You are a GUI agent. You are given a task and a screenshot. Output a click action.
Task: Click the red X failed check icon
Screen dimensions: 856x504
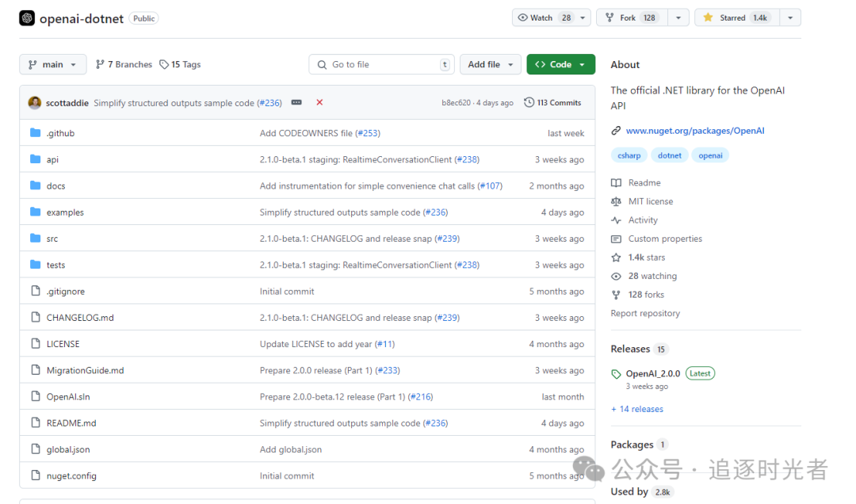click(320, 101)
